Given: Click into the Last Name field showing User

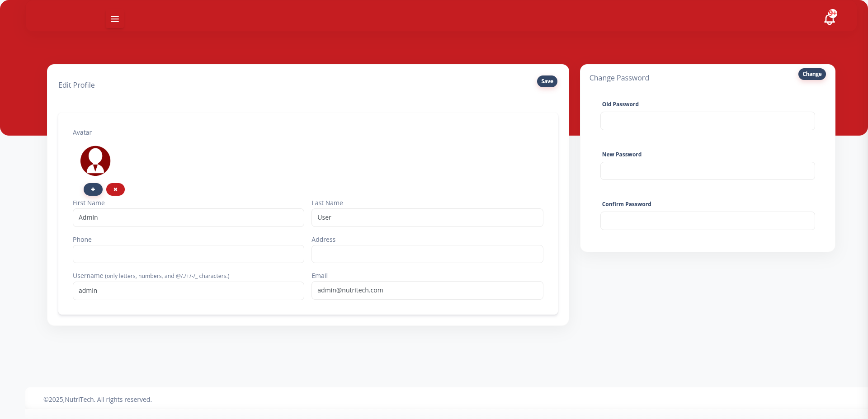Looking at the screenshot, I should [427, 217].
